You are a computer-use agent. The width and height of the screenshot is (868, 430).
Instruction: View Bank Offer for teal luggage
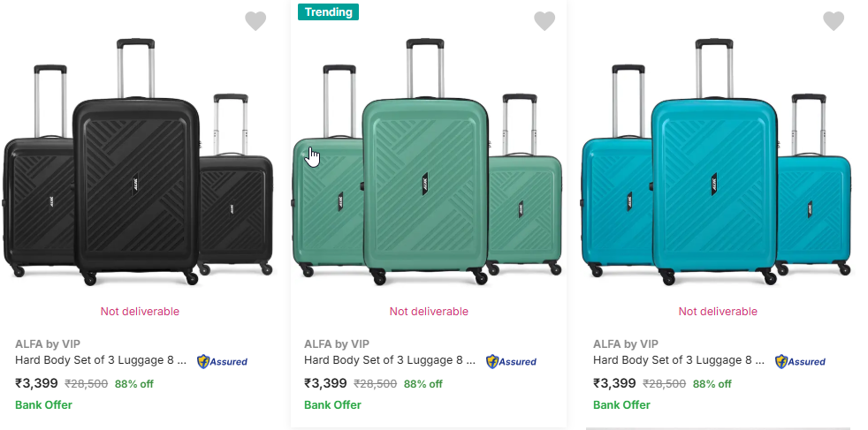[x=621, y=405]
